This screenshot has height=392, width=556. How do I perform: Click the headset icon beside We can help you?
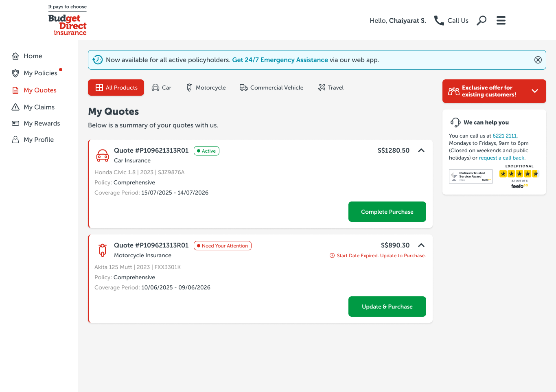tap(455, 123)
